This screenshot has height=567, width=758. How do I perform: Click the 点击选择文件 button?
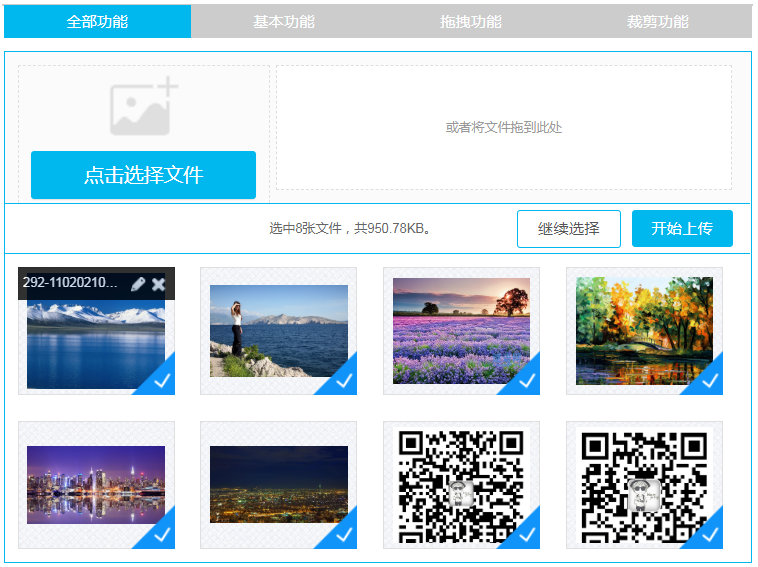pos(143,175)
